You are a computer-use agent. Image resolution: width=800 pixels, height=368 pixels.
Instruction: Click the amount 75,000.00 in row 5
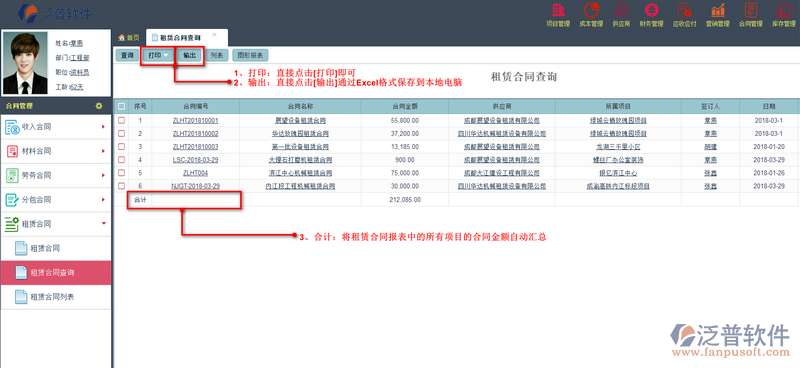[405, 173]
